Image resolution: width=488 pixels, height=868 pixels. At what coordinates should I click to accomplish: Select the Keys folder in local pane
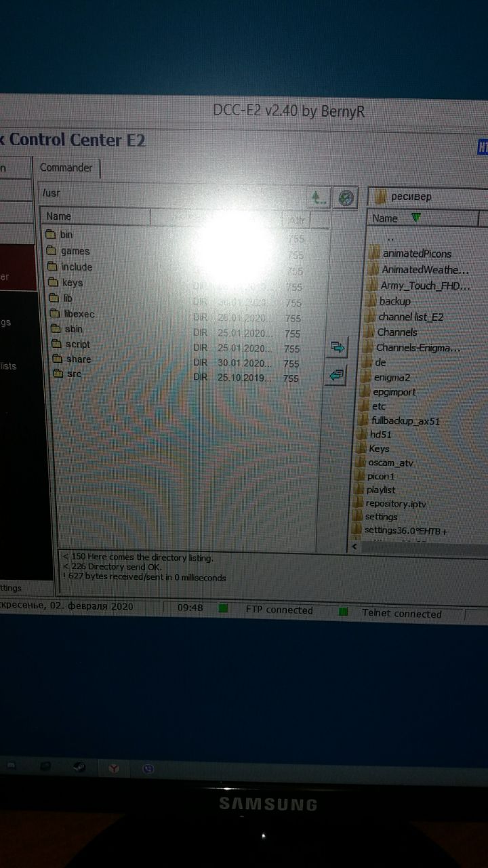[x=372, y=449]
